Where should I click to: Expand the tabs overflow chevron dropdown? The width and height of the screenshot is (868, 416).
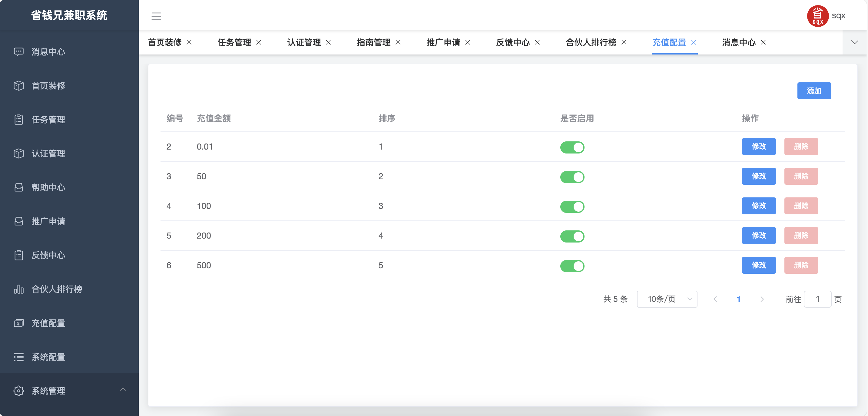click(x=854, y=42)
